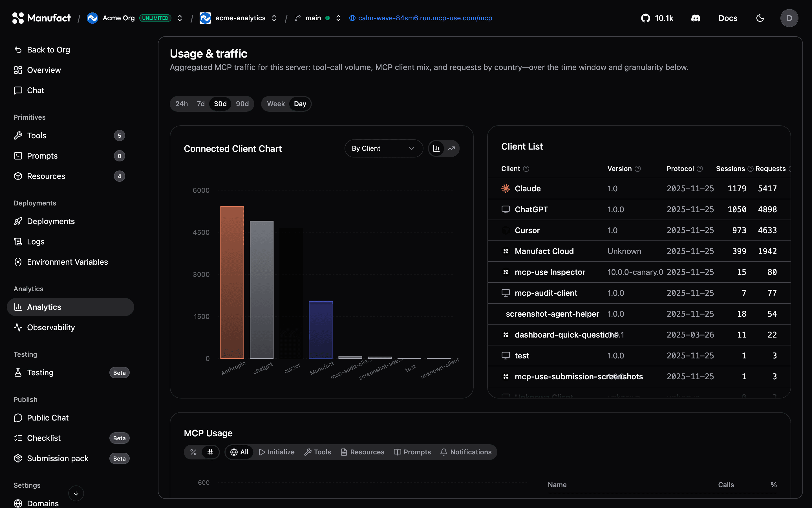Click the Checklist sidebar icon

tap(18, 438)
